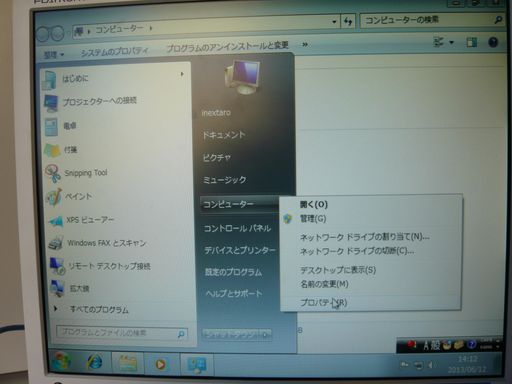Open the help icon in Explorer toolbar
Image resolution: width=512 pixels, height=384 pixels.
click(x=493, y=42)
